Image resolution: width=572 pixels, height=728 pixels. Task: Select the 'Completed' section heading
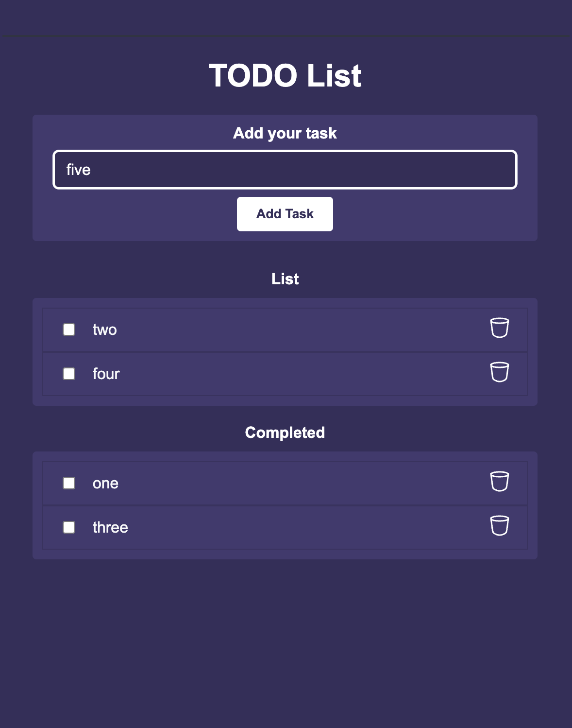(x=285, y=433)
